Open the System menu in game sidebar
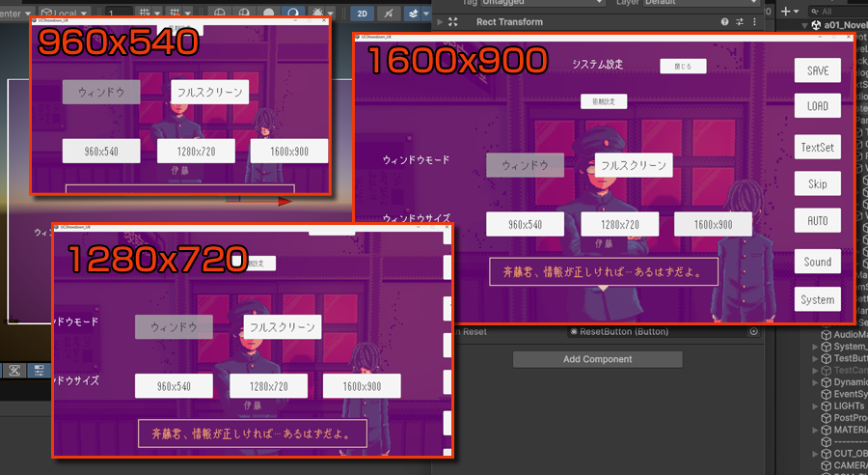The width and height of the screenshot is (868, 475). coord(817,299)
